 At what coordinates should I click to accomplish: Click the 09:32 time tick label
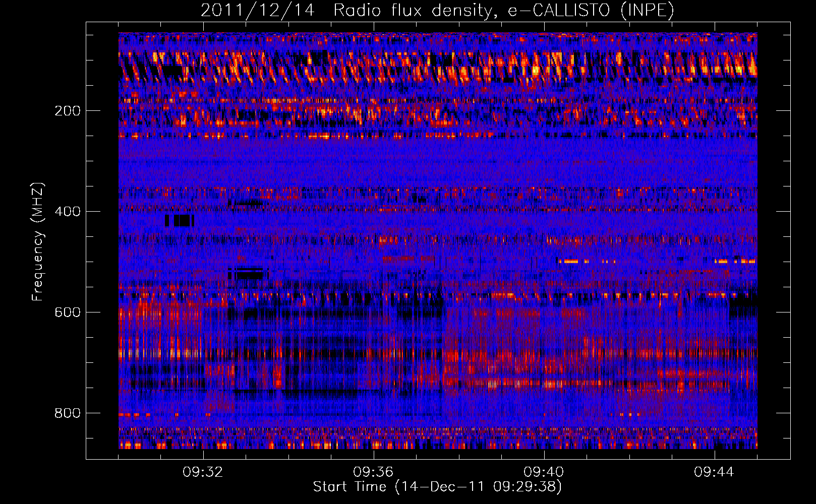click(203, 472)
